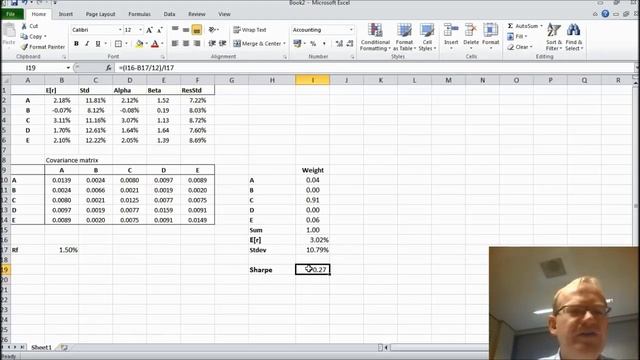The width and height of the screenshot is (640, 360).
Task: Click the Borders icon
Action: click(x=118, y=44)
